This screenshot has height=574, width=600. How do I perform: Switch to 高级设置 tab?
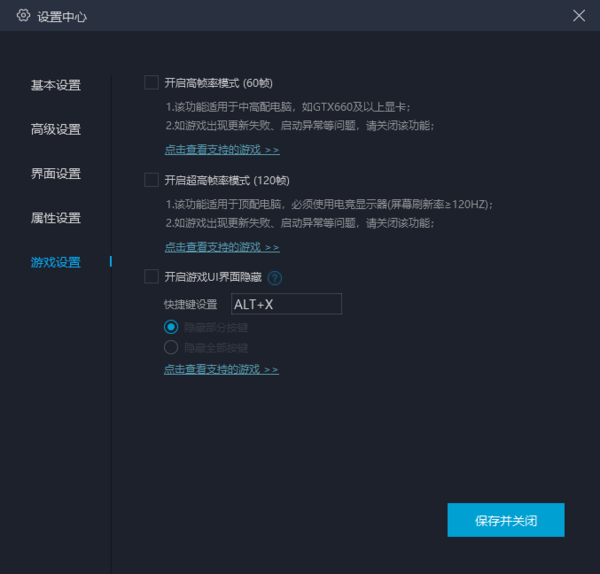pos(56,129)
